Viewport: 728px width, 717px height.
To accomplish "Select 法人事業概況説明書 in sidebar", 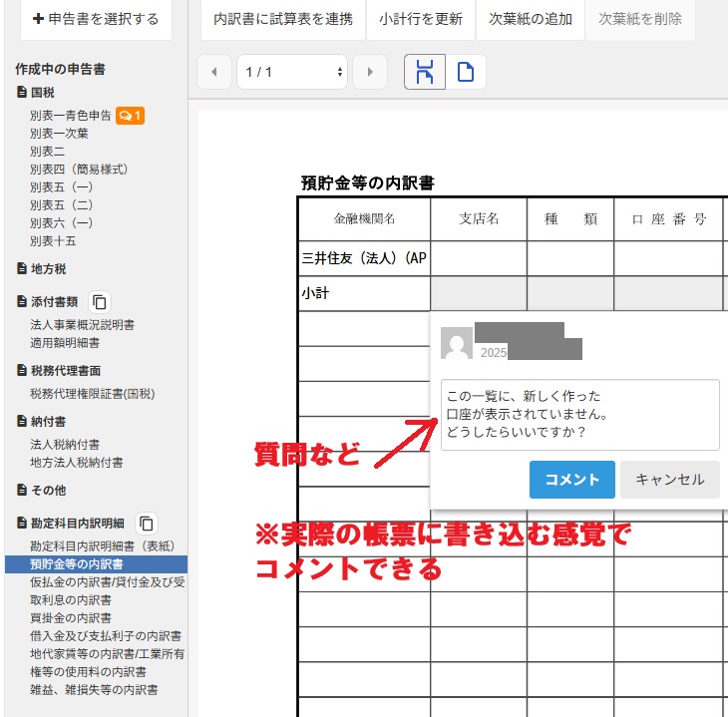I will pos(83,325).
